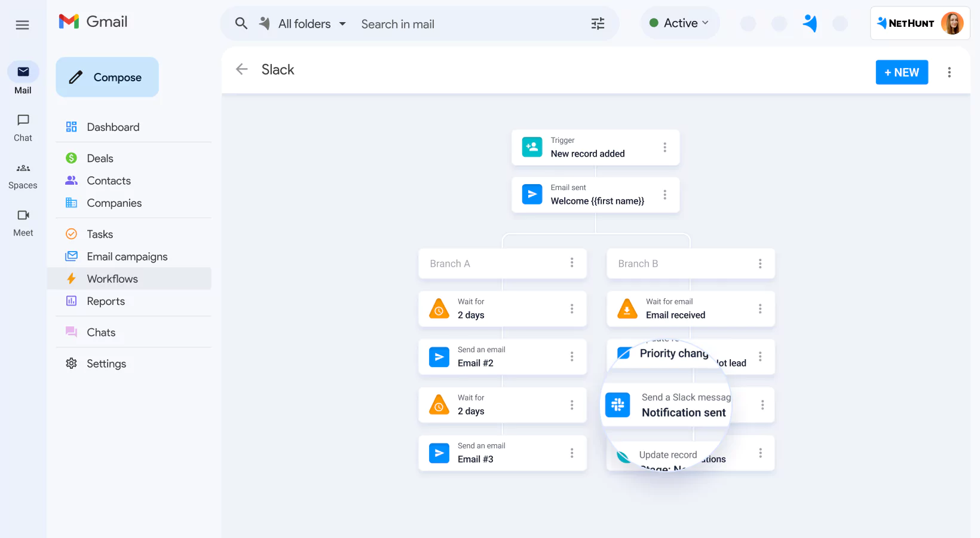
Task: Toggle options menu on Email #2 step
Action: tap(571, 357)
